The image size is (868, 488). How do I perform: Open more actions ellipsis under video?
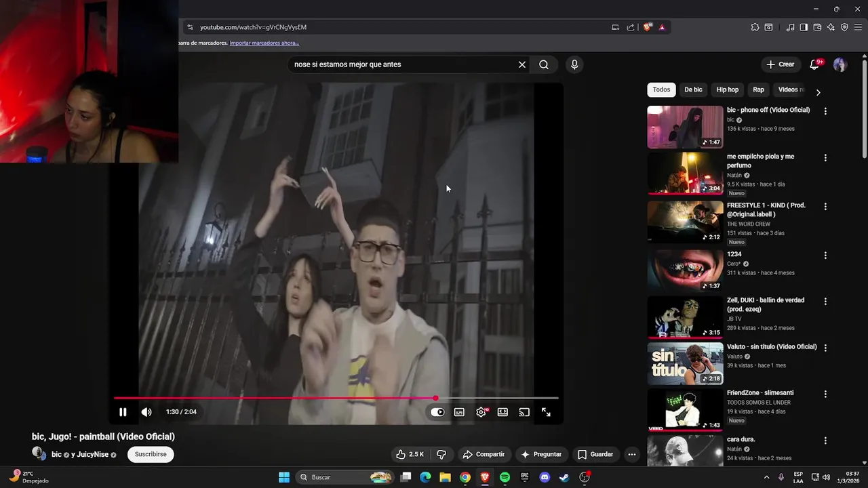coord(632,454)
